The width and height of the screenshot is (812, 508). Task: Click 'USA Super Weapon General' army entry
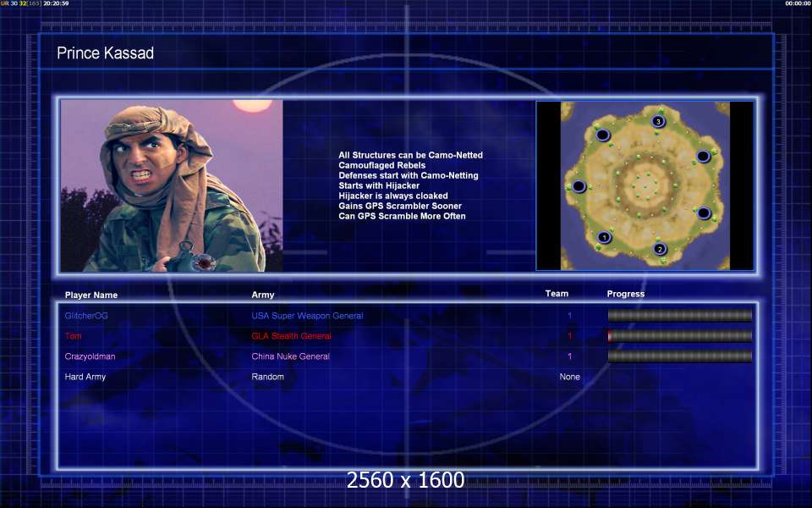(307, 316)
